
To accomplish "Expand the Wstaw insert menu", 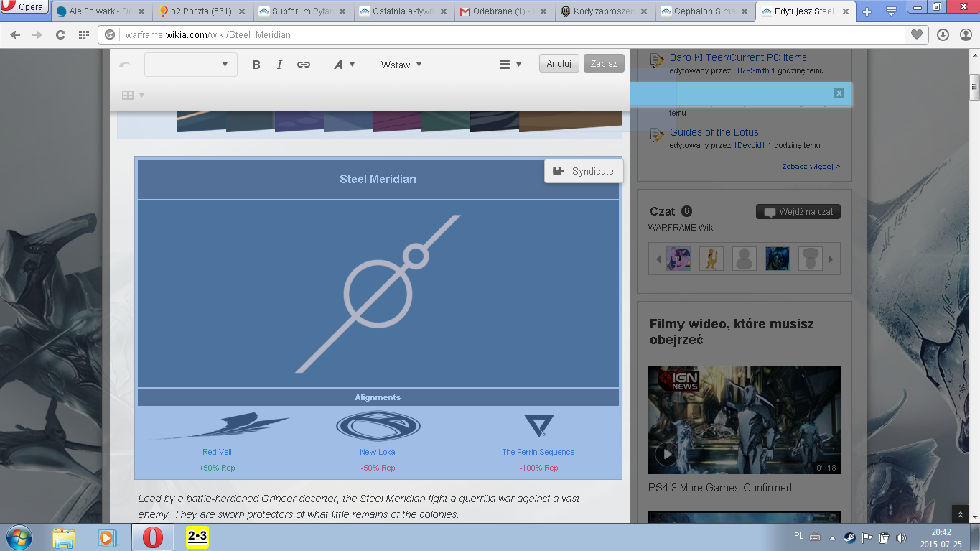I will point(401,65).
